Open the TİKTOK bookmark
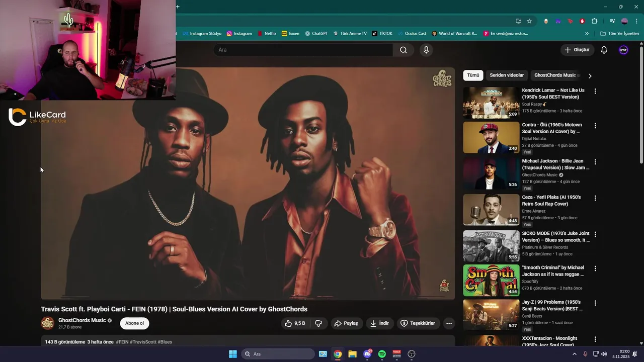This screenshot has height=362, width=644. [x=382, y=34]
